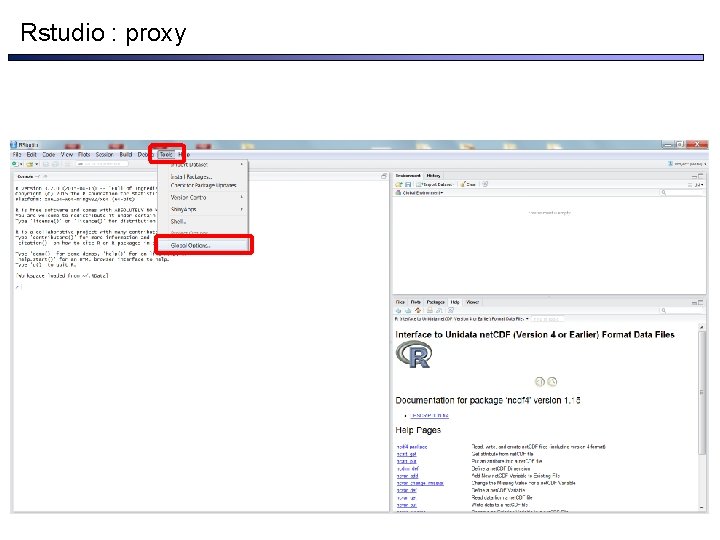Switch to the History tab
Screen dimensions: 720x540
[x=433, y=176]
